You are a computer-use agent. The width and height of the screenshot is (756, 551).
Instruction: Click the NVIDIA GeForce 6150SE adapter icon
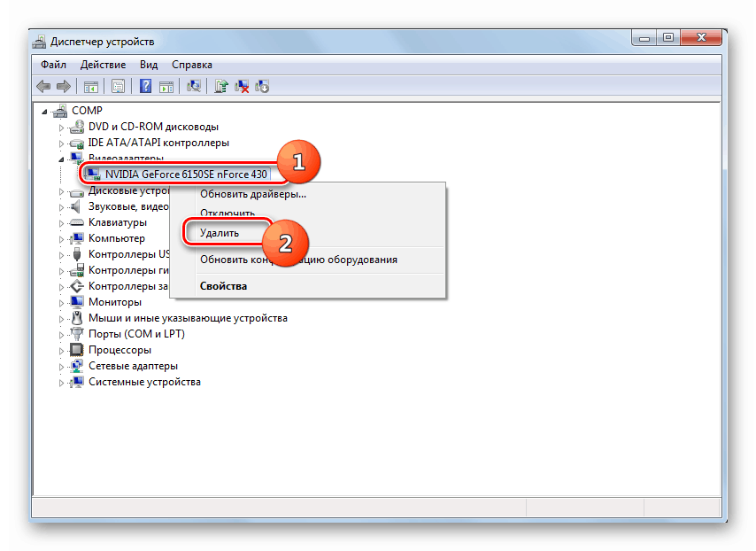point(93,175)
